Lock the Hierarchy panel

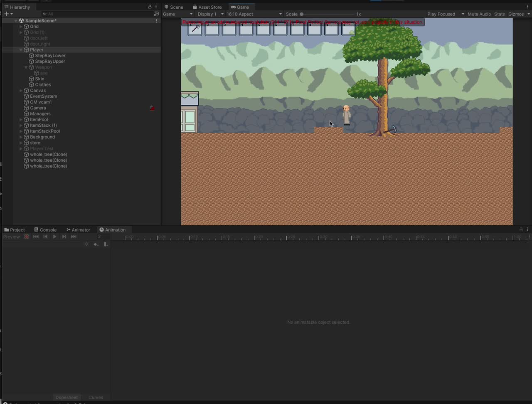click(150, 7)
